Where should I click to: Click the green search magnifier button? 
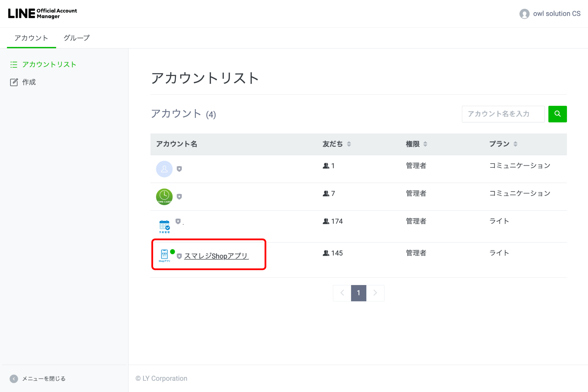[x=557, y=114]
